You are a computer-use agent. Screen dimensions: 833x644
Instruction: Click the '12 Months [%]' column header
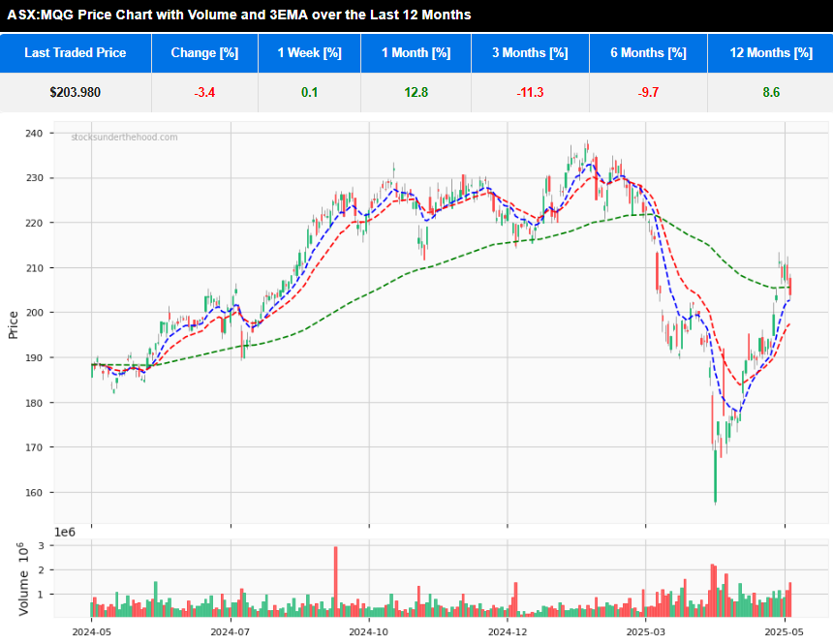(x=771, y=52)
